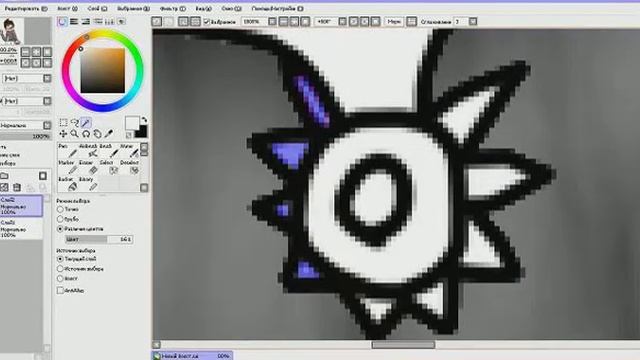
Task: Show the color wheel panel icon
Action: pos(62,21)
